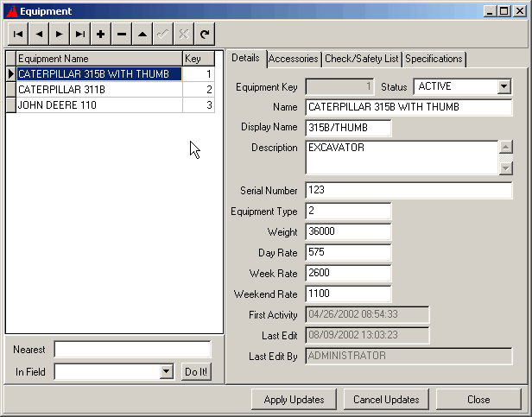
Task: Click the Cancel Updates button
Action: [x=386, y=400]
